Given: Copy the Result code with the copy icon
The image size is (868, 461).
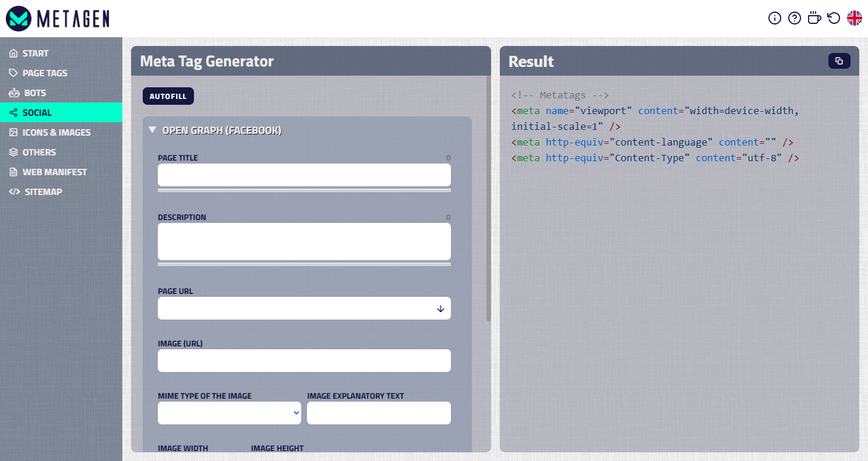Looking at the screenshot, I should [x=839, y=61].
